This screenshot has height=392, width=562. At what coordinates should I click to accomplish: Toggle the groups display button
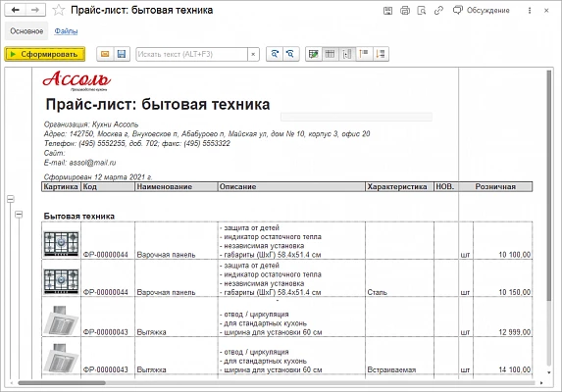tap(347, 54)
